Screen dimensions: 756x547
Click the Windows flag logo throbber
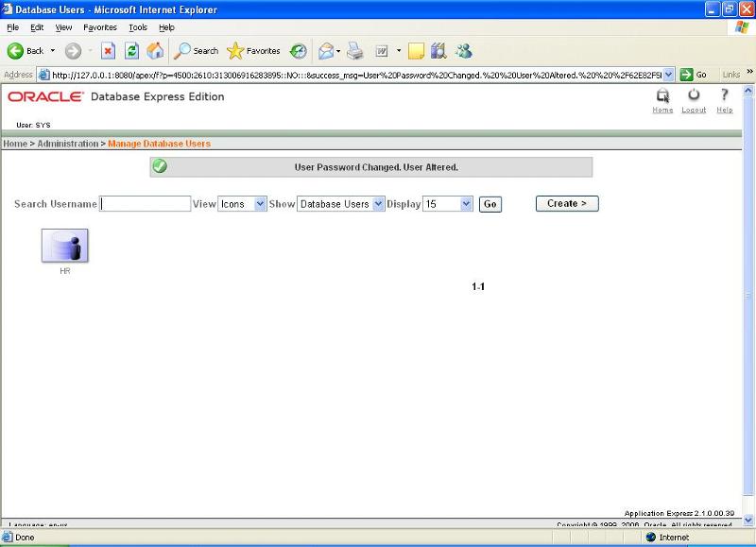point(742,27)
